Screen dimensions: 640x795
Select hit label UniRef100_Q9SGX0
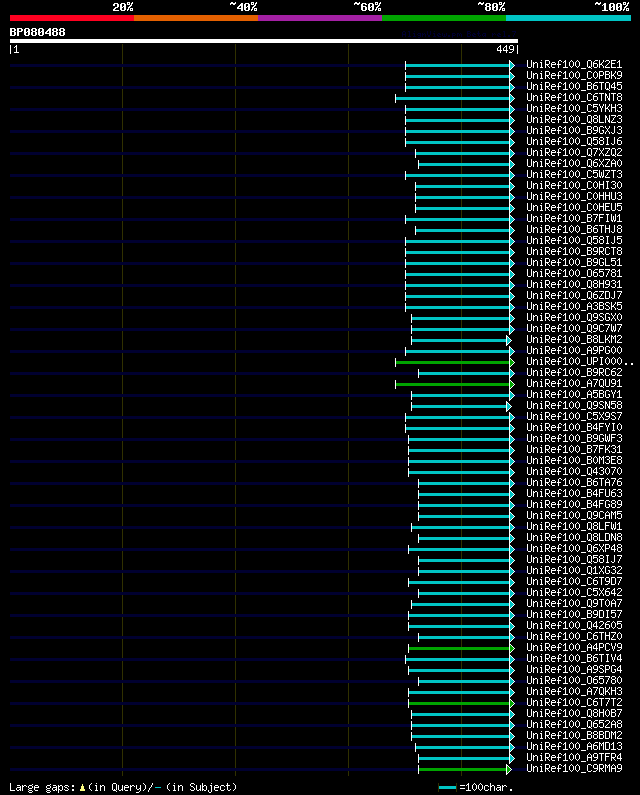[x=574, y=317]
